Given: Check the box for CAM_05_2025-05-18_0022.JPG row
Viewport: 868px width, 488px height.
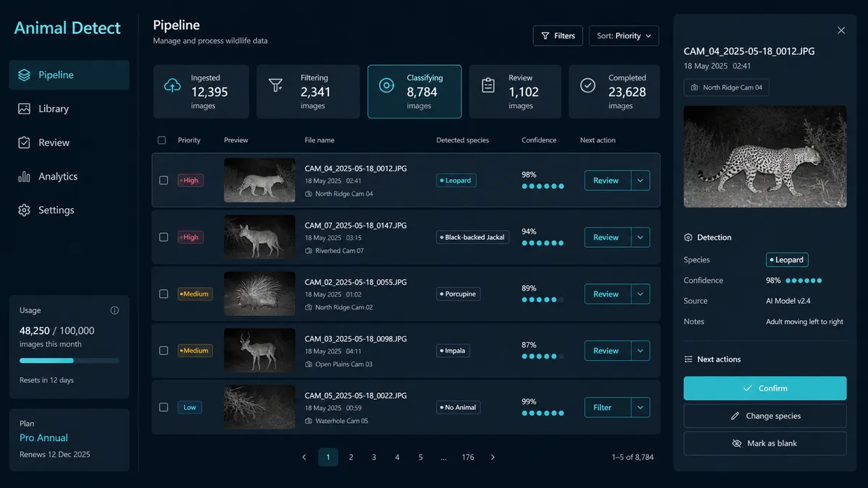Looking at the screenshot, I should coord(163,407).
